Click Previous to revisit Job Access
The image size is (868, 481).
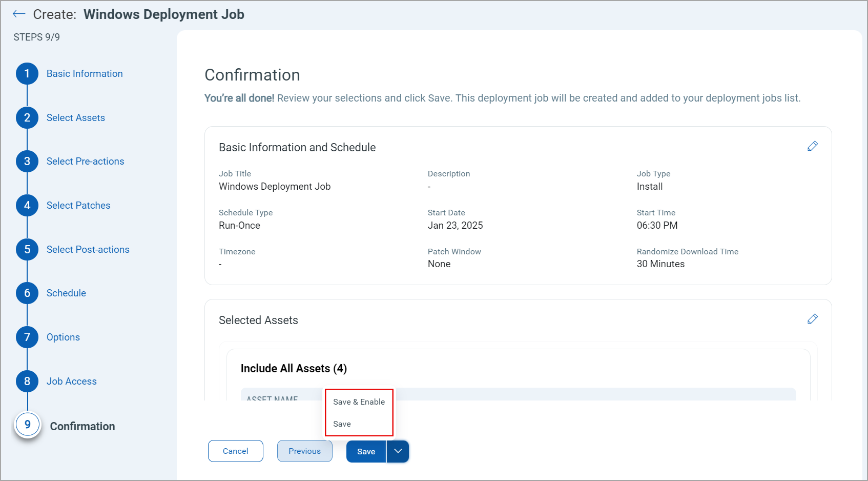click(304, 451)
